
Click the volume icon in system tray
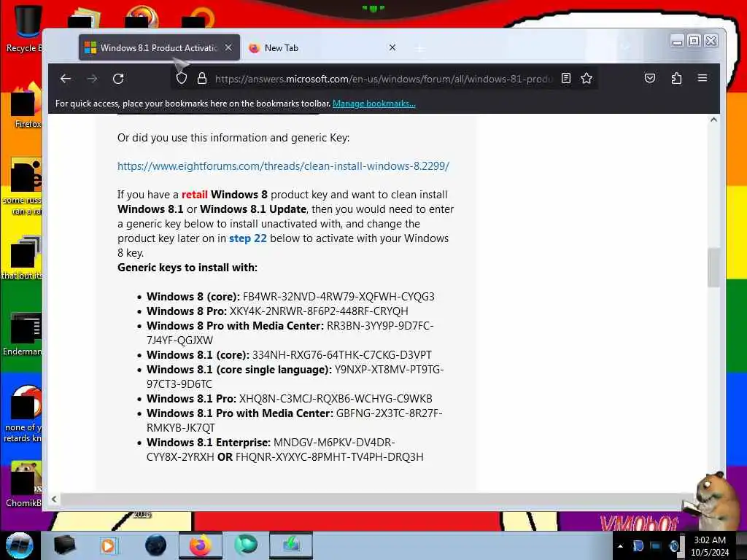point(674,546)
